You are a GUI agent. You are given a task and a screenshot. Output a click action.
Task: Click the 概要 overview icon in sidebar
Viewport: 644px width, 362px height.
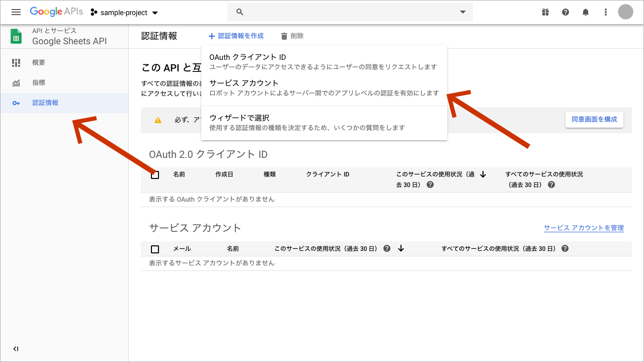(16, 62)
